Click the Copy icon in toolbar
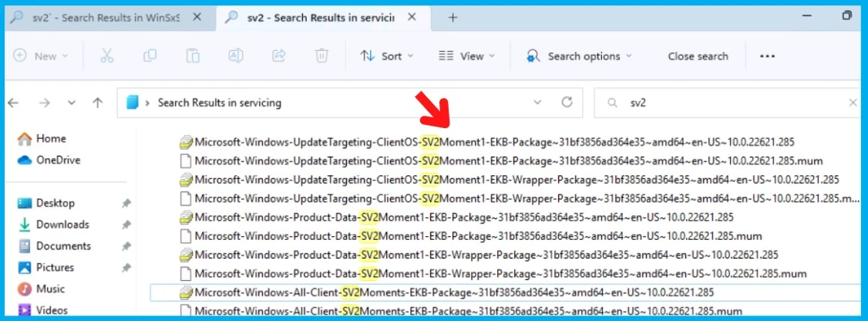The width and height of the screenshot is (868, 321). 150,56
